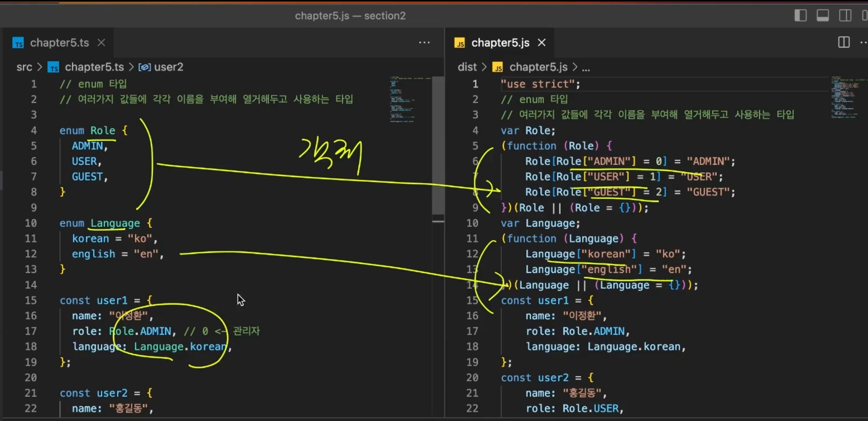Click line number 11 in right editor

click(472, 238)
